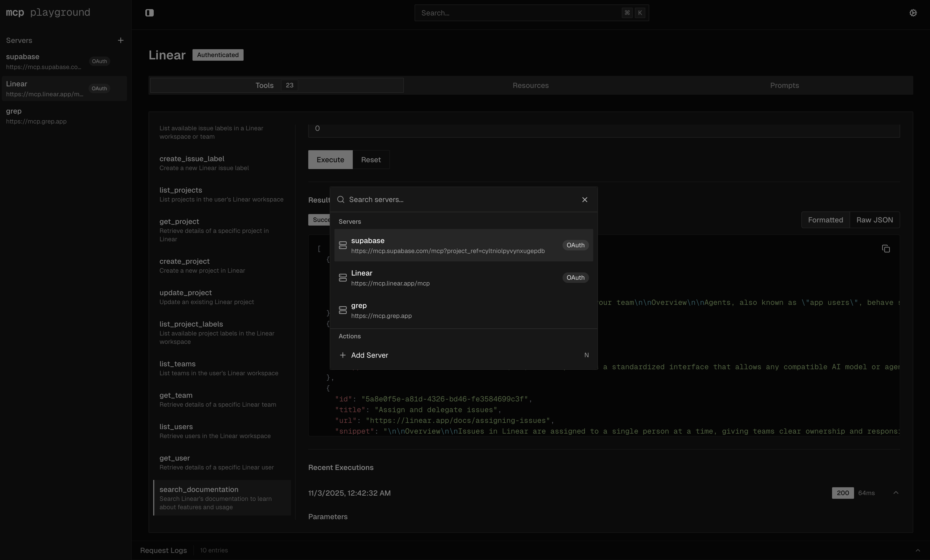Click the server icon next to grep

[342, 310]
